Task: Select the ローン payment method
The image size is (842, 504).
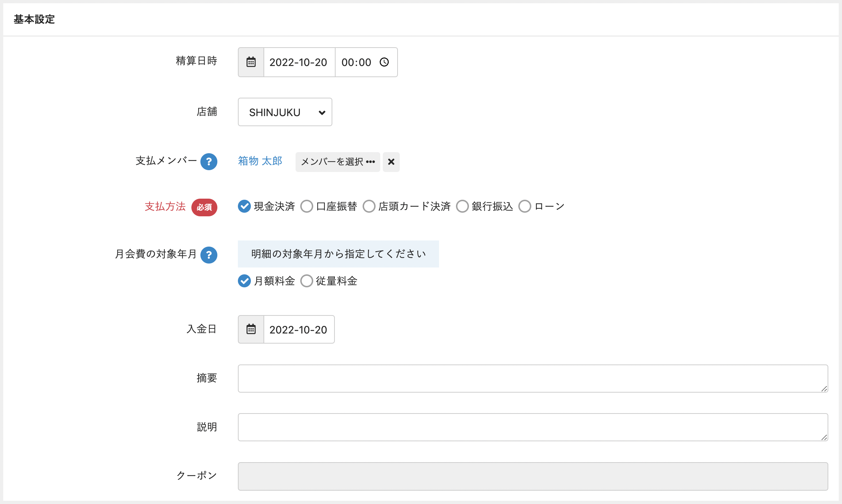Action: coord(524,206)
